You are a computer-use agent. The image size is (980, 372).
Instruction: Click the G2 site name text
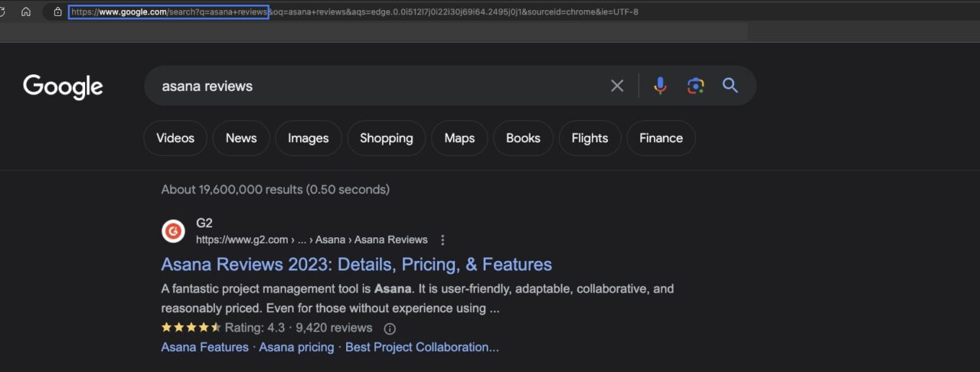click(x=204, y=223)
